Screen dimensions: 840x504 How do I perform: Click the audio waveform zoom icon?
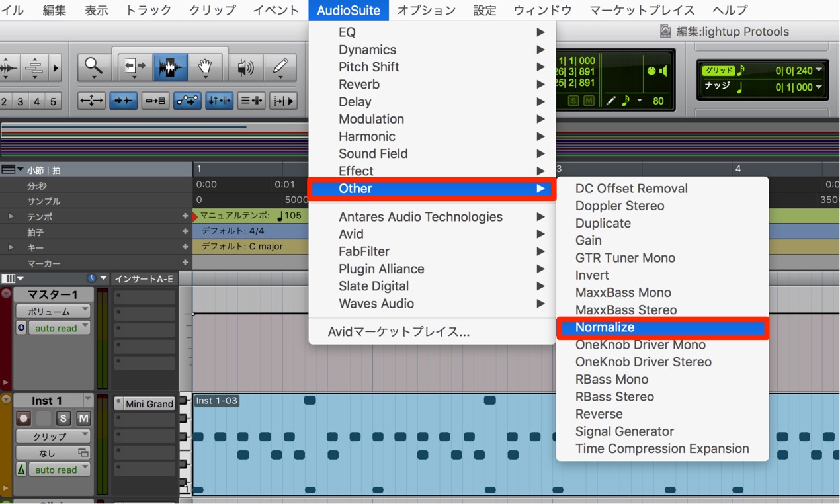coord(9,67)
